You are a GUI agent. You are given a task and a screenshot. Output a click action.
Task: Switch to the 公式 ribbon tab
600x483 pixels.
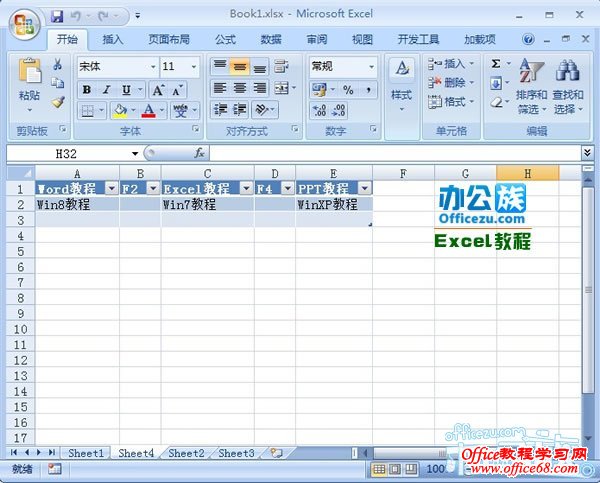pos(225,39)
